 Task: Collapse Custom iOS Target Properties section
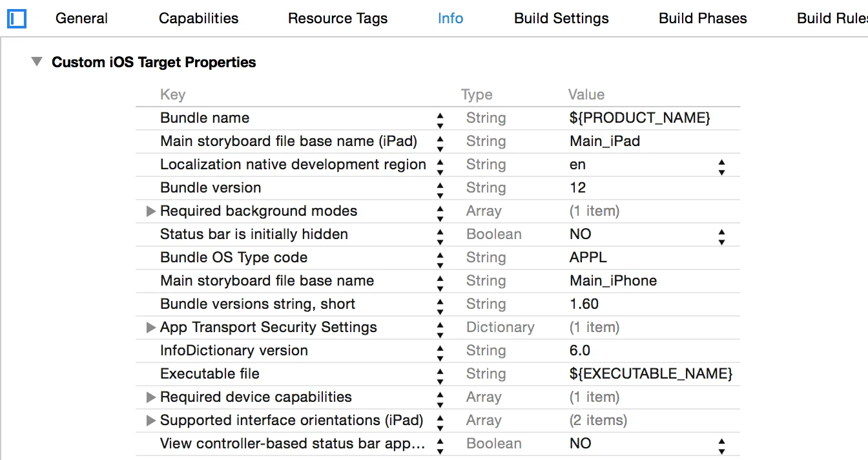coord(37,62)
